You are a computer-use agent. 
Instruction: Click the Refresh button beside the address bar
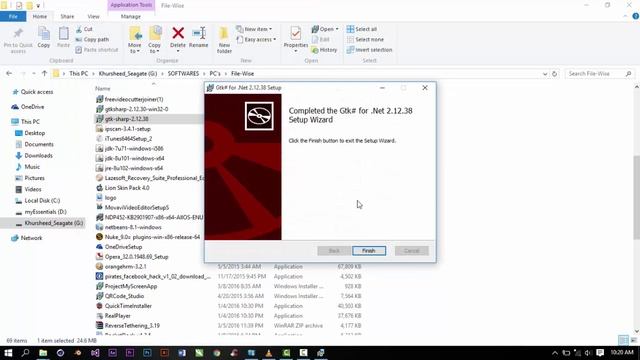[554, 74]
